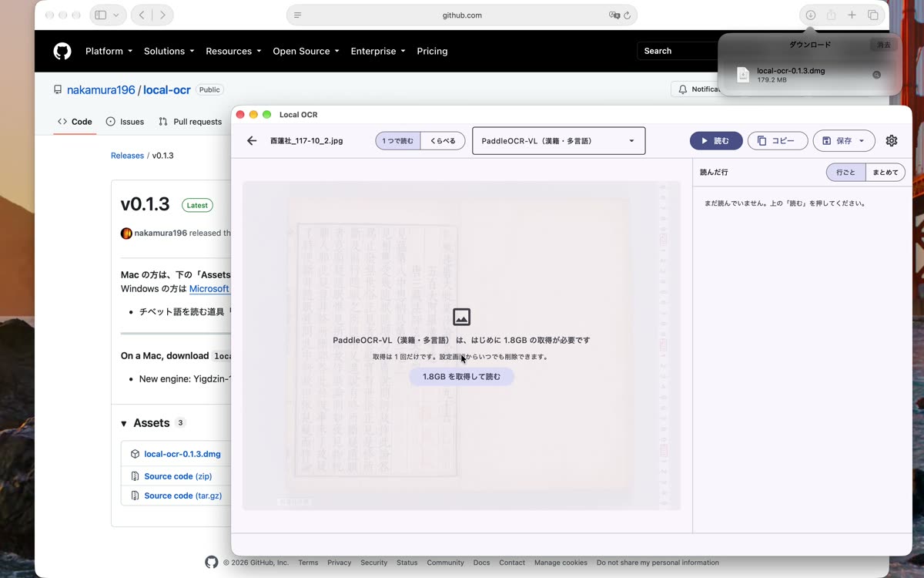Click the nakamura196 avatar in release
924x578 pixels.
[126, 233]
